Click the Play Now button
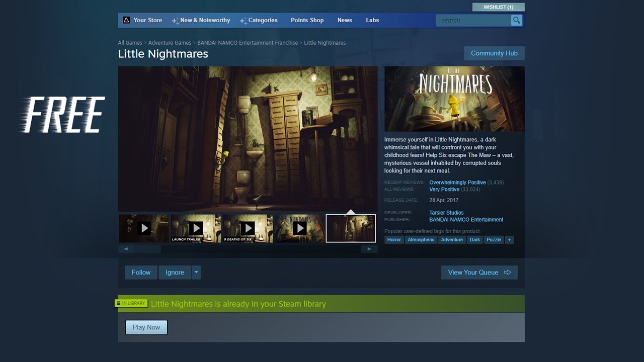644x362 pixels. pyautogui.click(x=146, y=327)
